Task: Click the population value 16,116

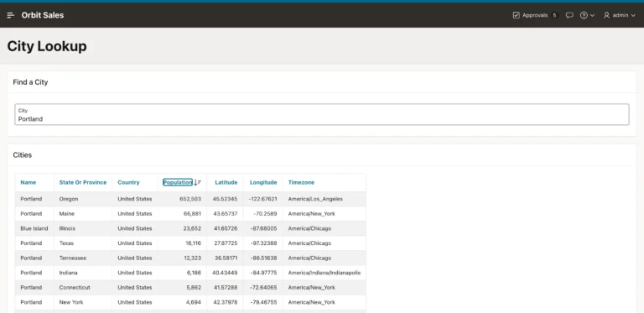Action: point(193,243)
